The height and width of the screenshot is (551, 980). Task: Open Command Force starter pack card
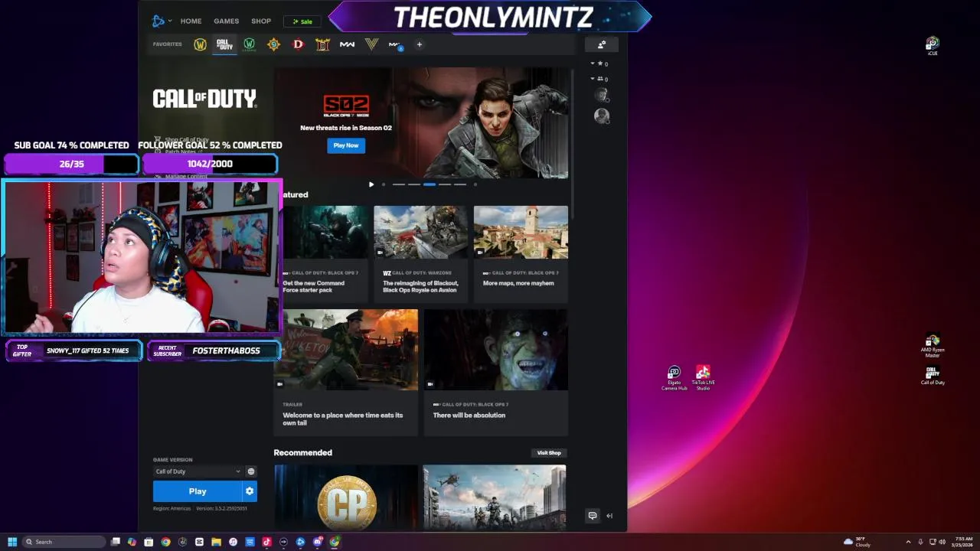pyautogui.click(x=323, y=253)
